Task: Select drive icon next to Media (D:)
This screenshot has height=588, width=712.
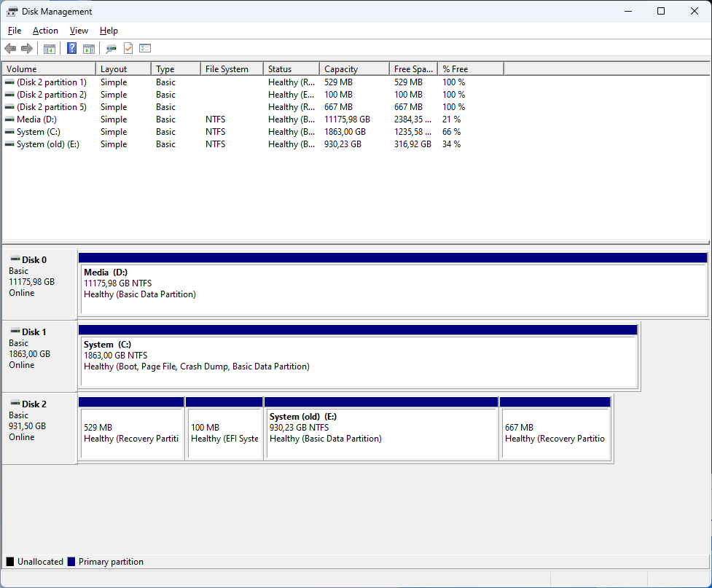Action: (x=9, y=119)
